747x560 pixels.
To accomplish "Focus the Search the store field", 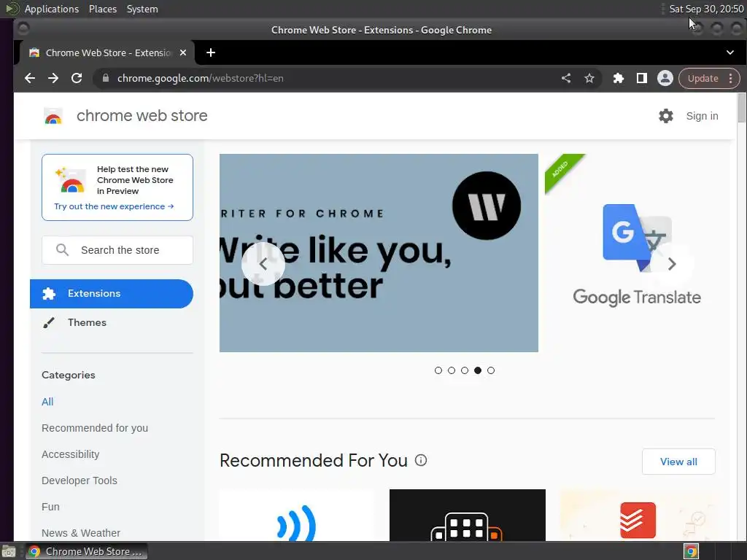I will point(117,250).
